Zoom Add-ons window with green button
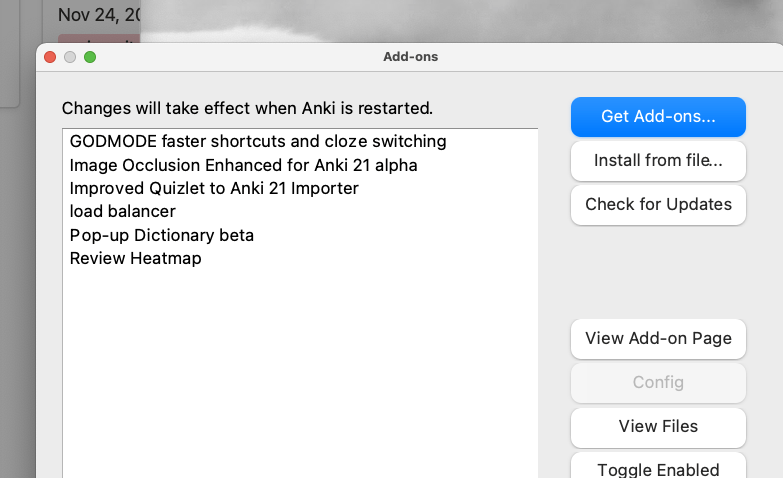 pyautogui.click(x=90, y=57)
